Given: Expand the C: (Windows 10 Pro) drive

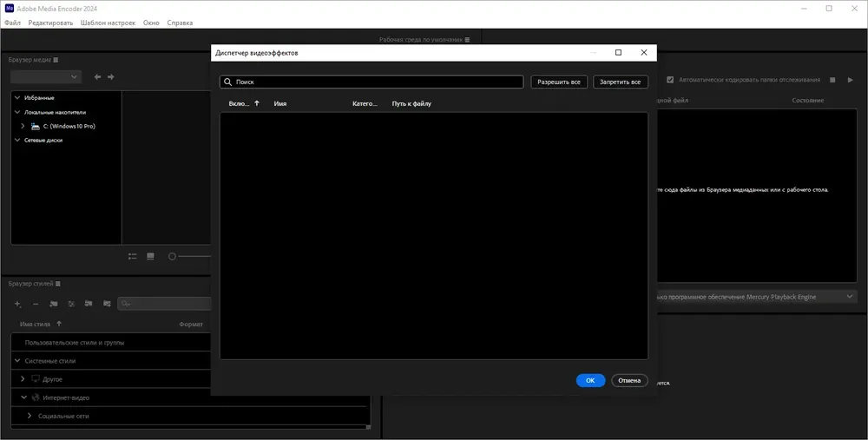Looking at the screenshot, I should coord(23,127).
